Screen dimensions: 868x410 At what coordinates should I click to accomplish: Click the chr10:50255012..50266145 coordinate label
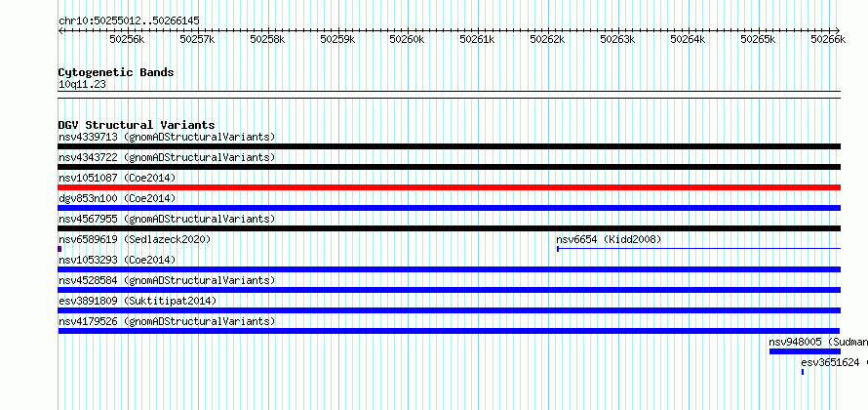tap(129, 21)
